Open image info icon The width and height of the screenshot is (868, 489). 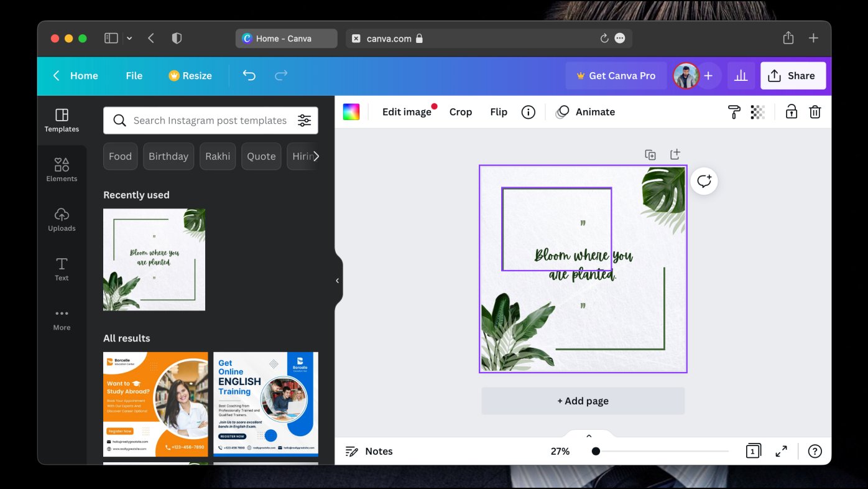[x=528, y=112]
